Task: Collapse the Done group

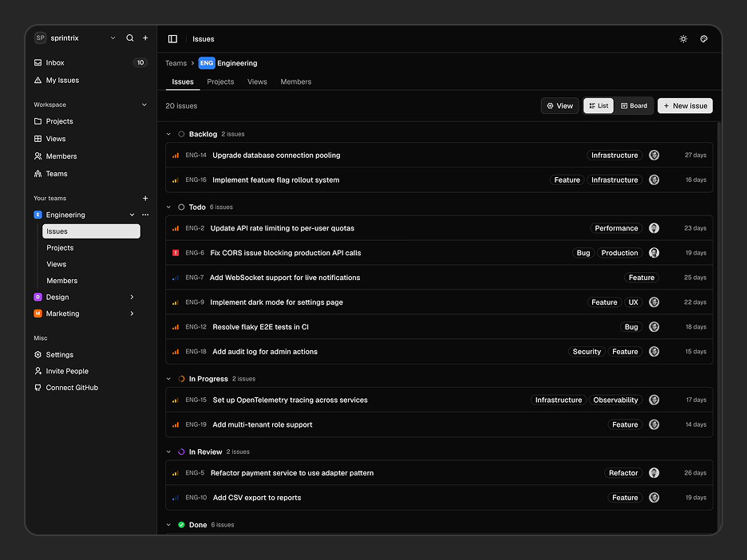Action: pos(168,525)
